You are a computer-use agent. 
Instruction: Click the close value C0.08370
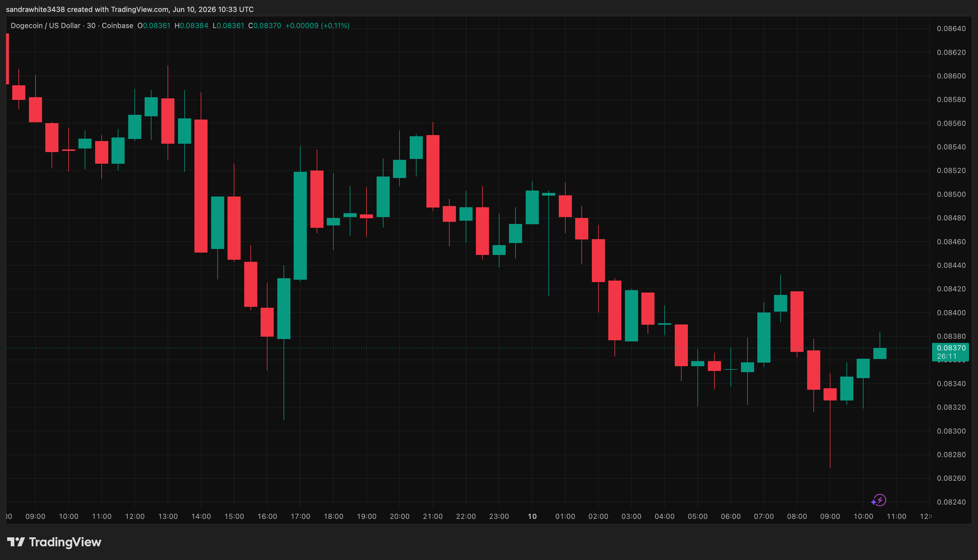pos(264,26)
